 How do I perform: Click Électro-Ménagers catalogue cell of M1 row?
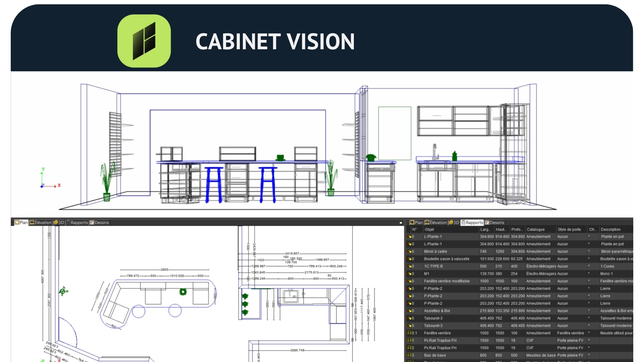click(x=541, y=274)
